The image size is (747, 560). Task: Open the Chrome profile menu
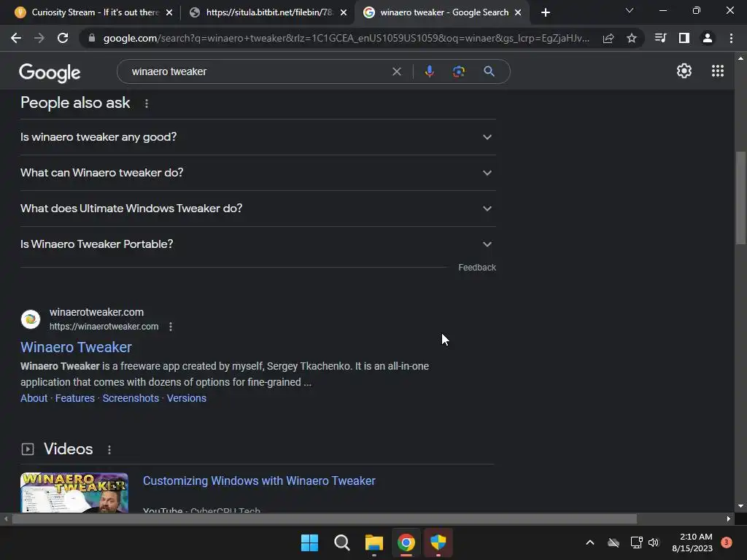(708, 38)
